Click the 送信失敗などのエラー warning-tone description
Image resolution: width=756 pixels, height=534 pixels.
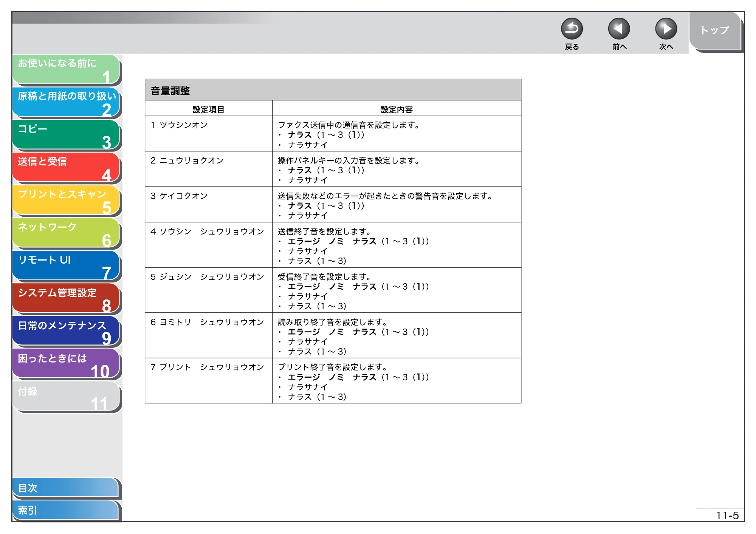(385, 196)
